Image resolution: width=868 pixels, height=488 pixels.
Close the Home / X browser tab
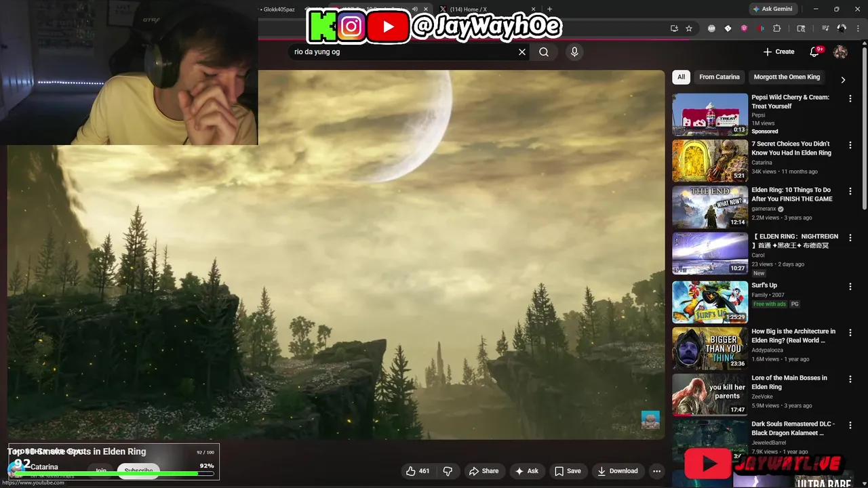tap(534, 9)
